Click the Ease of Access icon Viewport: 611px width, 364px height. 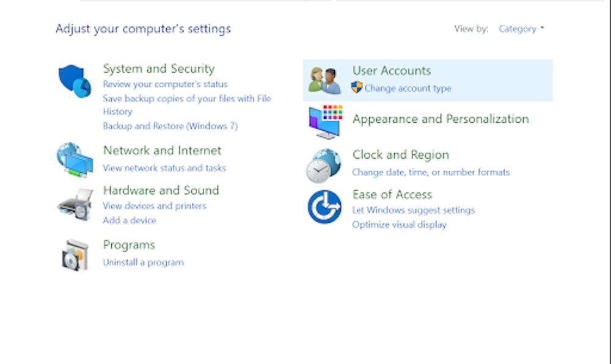[x=324, y=207]
